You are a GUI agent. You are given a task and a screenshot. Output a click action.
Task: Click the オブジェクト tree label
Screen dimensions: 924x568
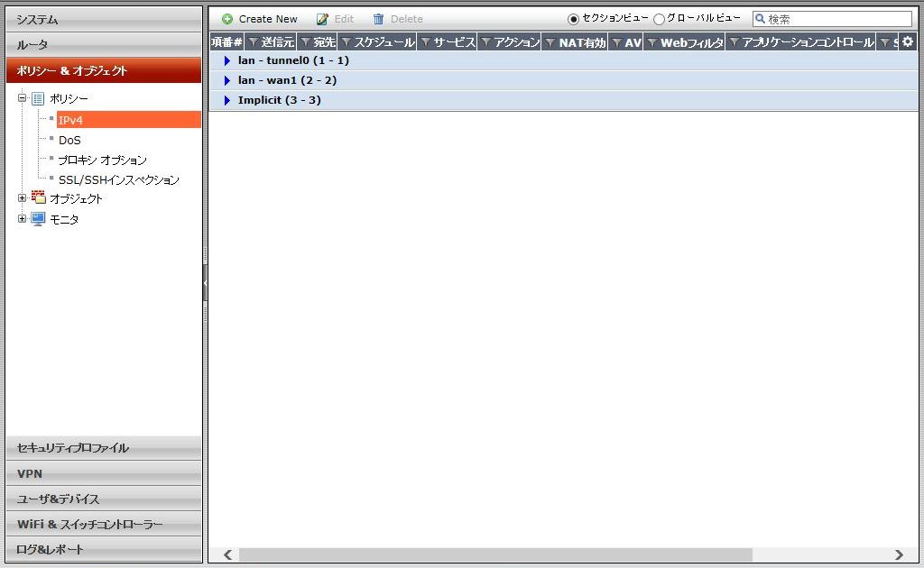[76, 199]
